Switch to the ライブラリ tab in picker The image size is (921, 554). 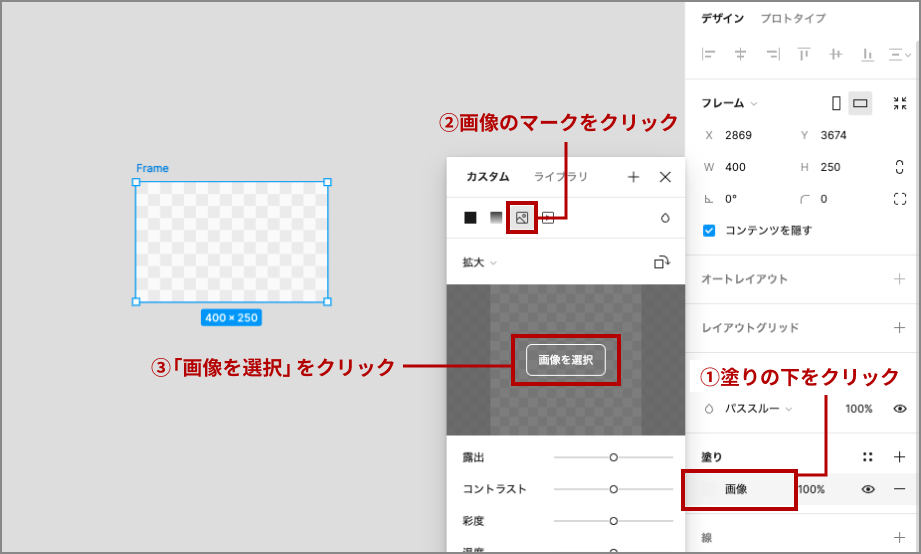(x=561, y=177)
